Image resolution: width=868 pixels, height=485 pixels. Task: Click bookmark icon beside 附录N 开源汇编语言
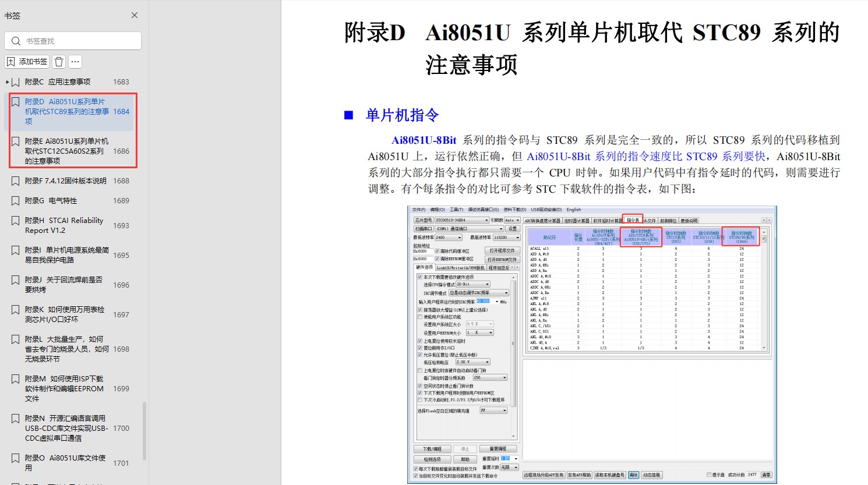click(x=16, y=419)
